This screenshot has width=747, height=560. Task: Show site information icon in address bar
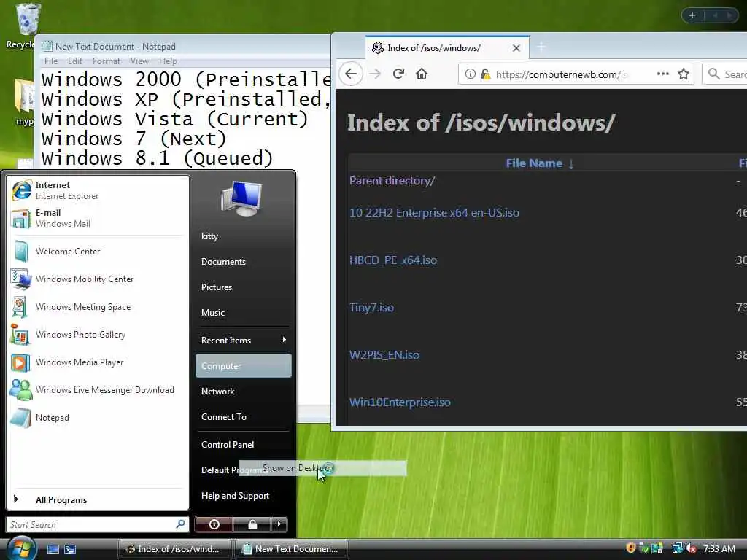click(471, 74)
